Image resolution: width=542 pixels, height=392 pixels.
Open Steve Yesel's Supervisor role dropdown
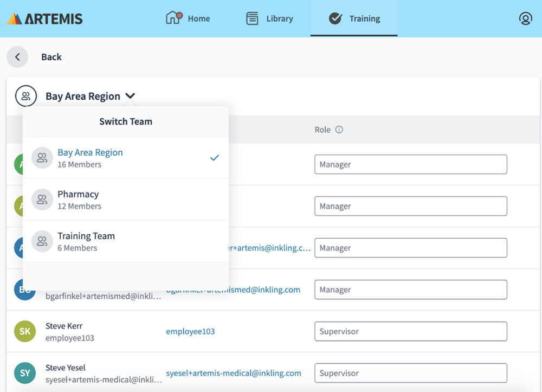coord(410,373)
